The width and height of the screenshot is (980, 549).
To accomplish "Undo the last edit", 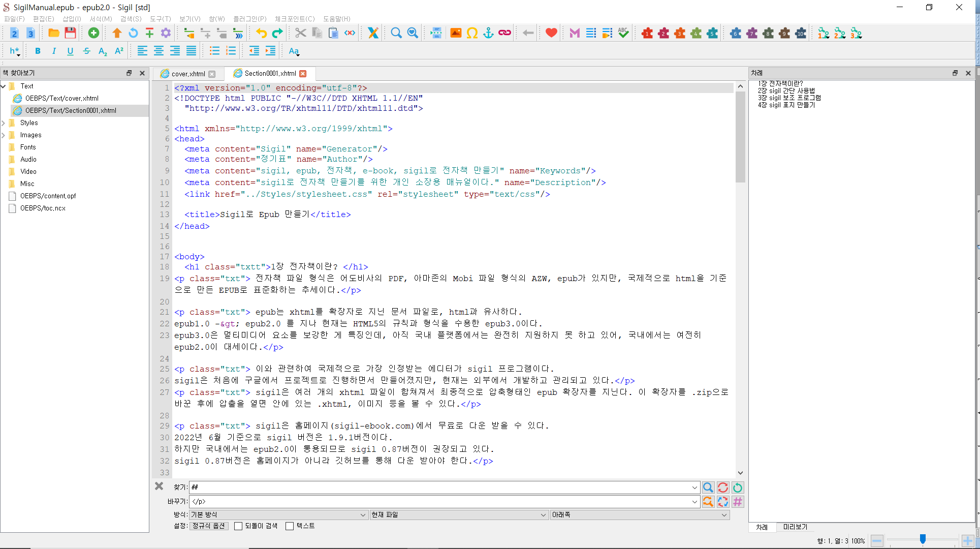I will point(261,34).
